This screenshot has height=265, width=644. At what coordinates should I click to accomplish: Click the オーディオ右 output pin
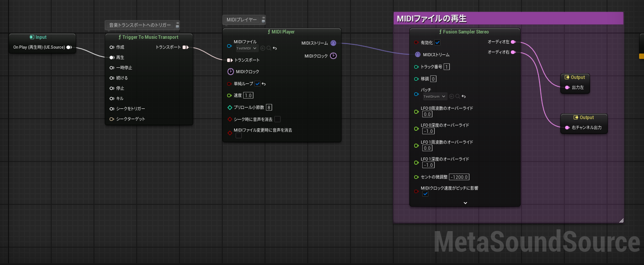tap(513, 53)
